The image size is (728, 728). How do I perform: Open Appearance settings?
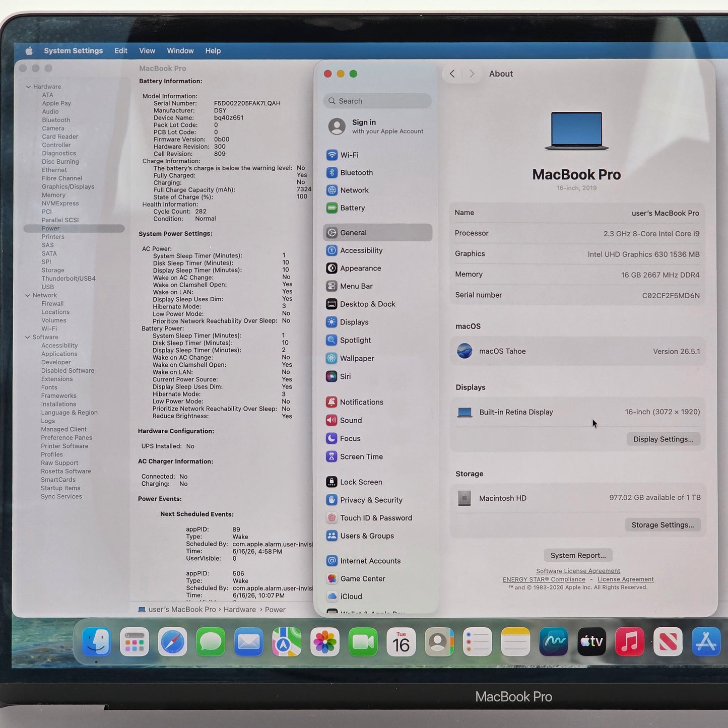tap(378, 268)
